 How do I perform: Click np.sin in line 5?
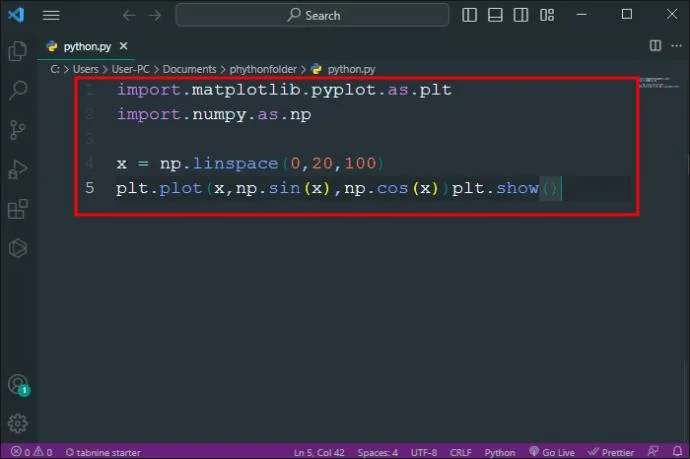tap(268, 188)
